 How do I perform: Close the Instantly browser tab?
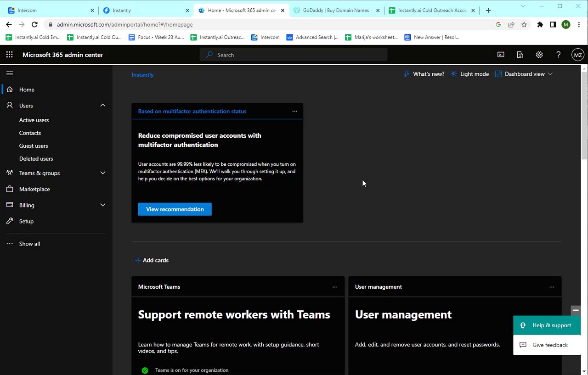[x=187, y=10]
